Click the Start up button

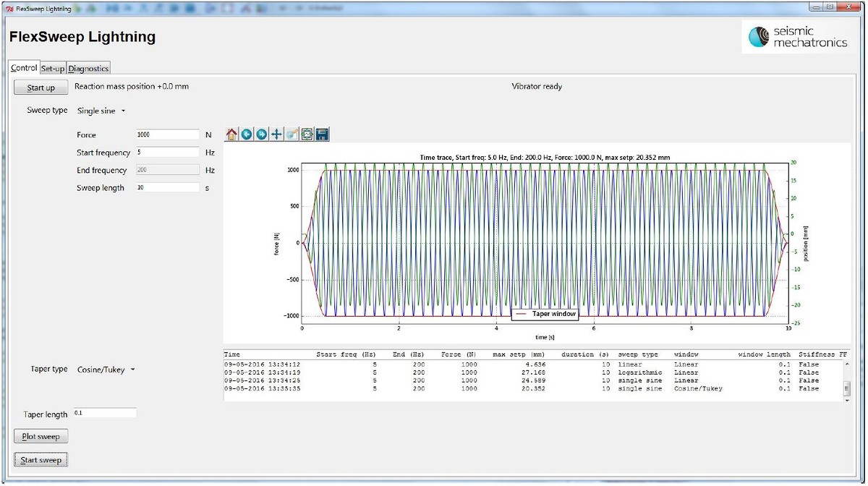[x=41, y=88]
